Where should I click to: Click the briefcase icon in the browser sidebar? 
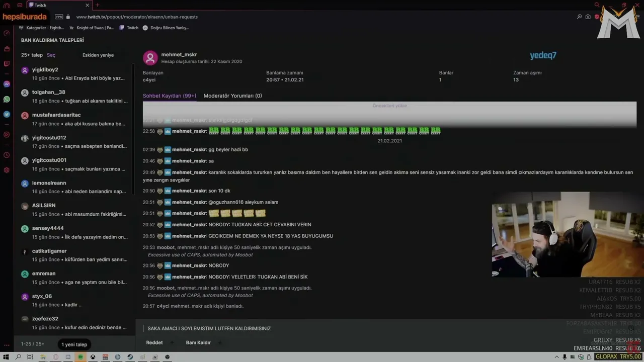7,49
